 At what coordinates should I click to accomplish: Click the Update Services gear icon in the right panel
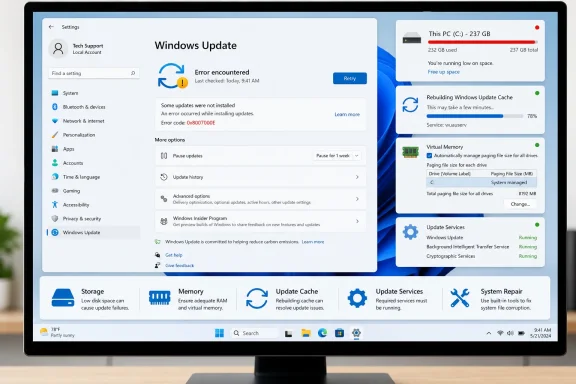410,232
